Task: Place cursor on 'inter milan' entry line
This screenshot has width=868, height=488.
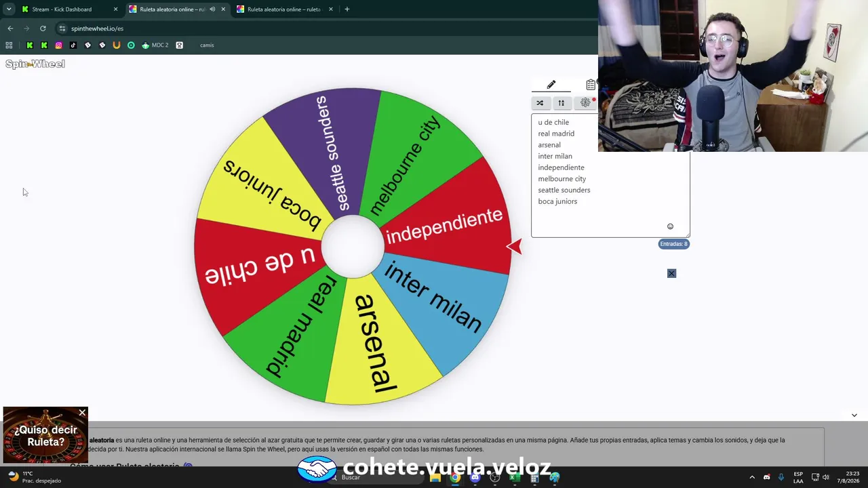Action: (555, 157)
